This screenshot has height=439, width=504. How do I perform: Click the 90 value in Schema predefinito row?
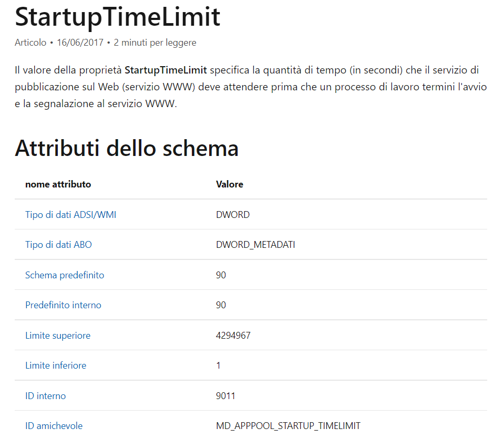click(x=221, y=275)
